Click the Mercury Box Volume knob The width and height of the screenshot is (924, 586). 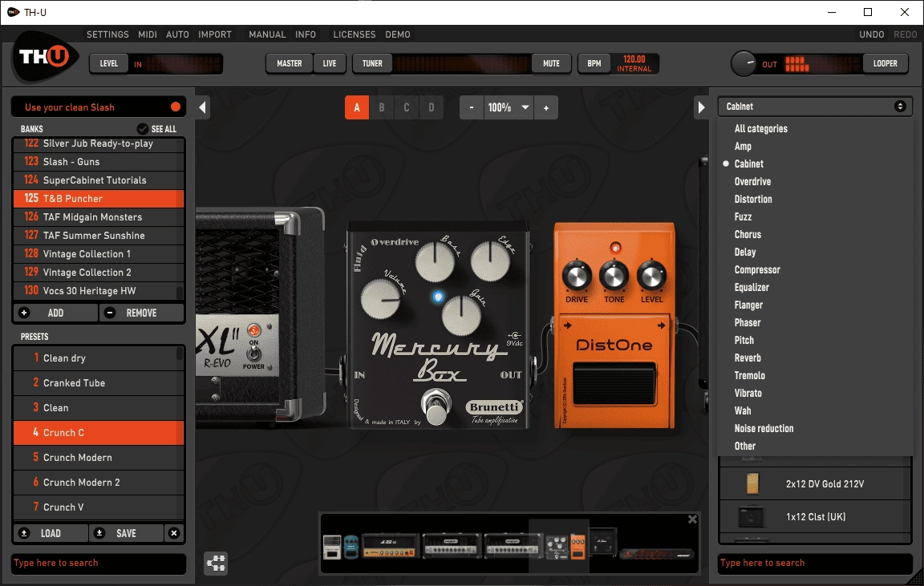(381, 299)
